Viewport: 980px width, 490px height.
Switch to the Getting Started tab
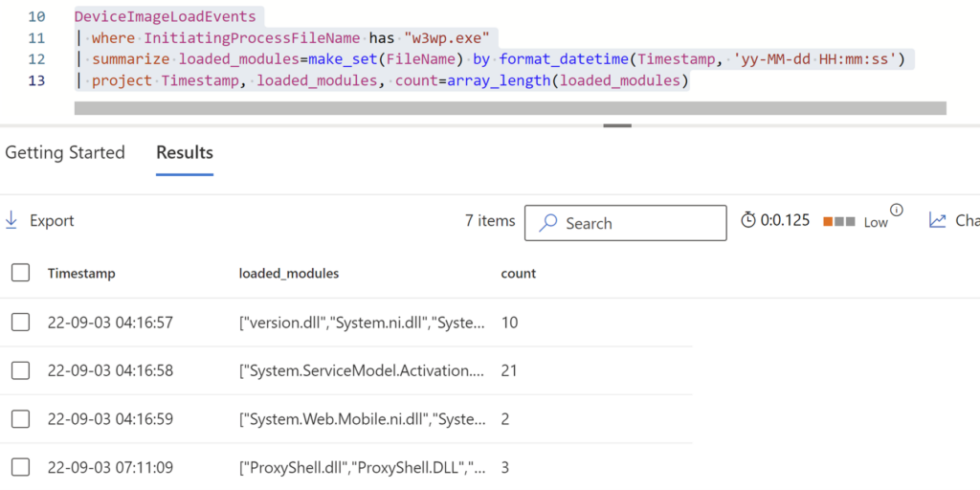(x=65, y=152)
